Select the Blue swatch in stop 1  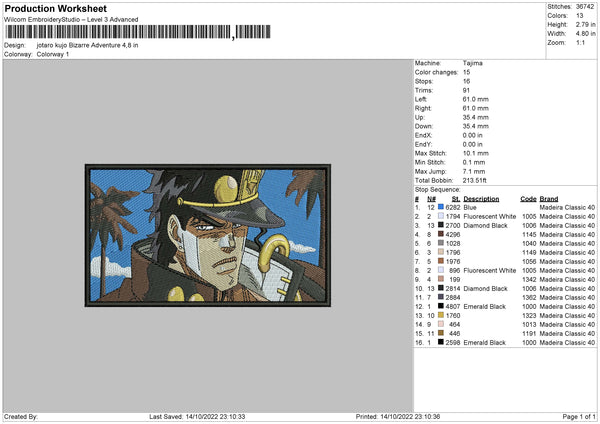click(x=441, y=207)
